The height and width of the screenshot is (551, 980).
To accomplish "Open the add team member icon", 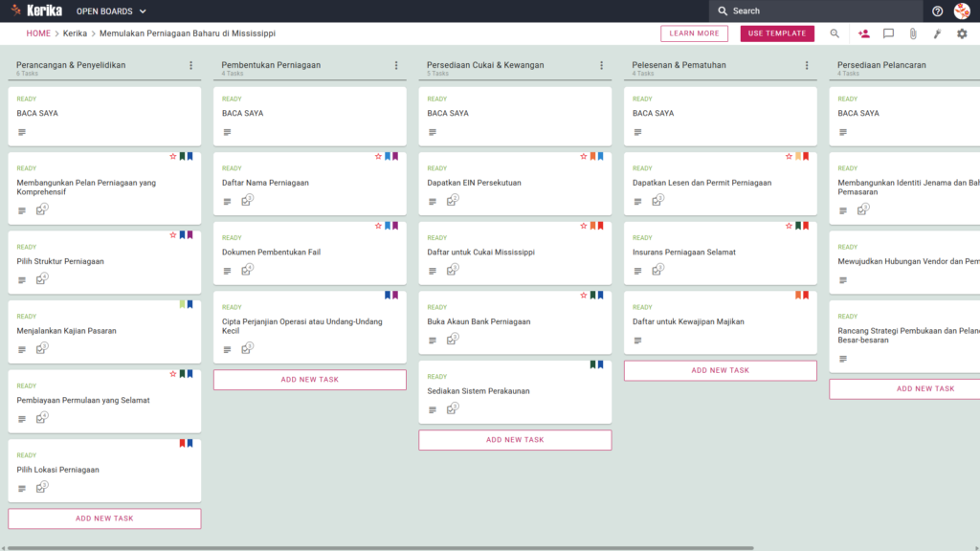I will [x=864, y=33].
